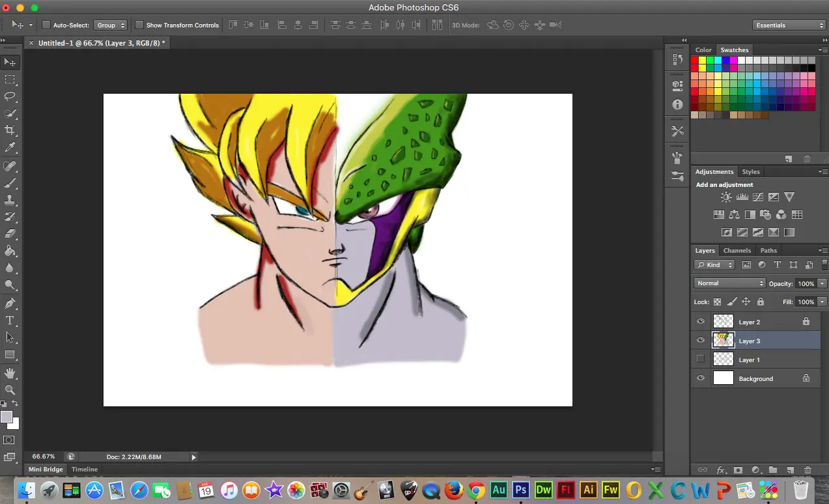829x504 pixels.
Task: Select the Pen tool
Action: point(10,303)
